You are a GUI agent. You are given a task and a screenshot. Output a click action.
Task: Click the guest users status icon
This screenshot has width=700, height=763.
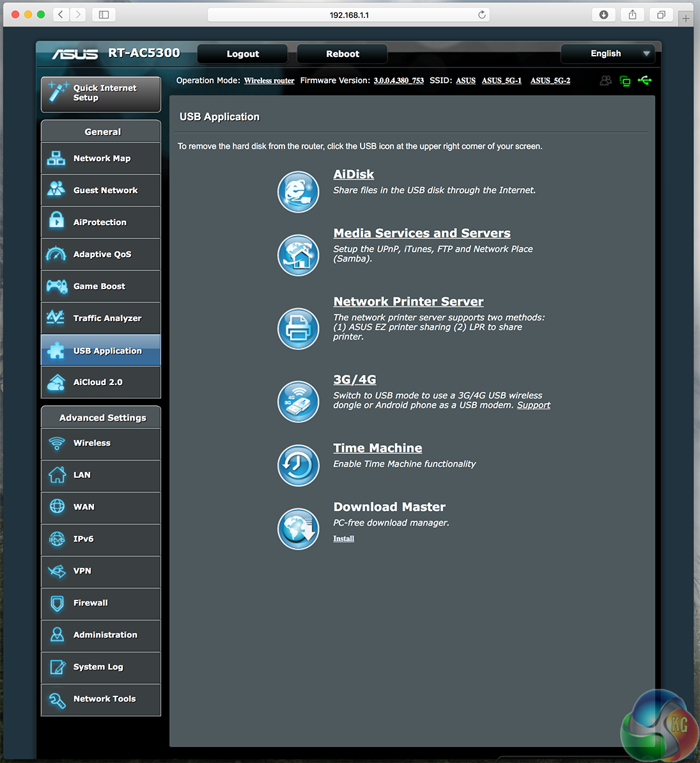(x=605, y=81)
